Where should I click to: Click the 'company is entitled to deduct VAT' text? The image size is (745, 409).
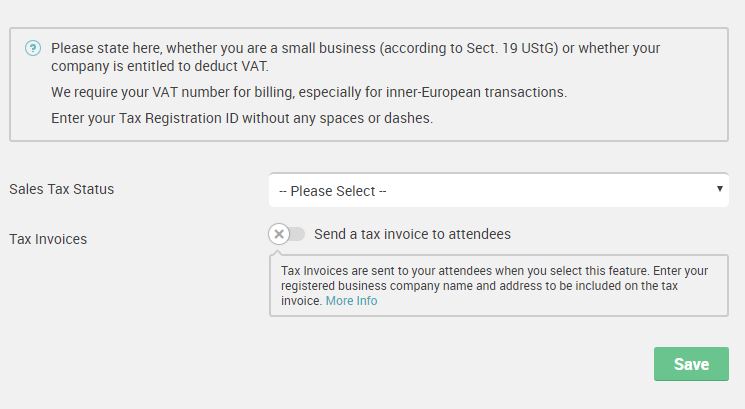(160, 66)
